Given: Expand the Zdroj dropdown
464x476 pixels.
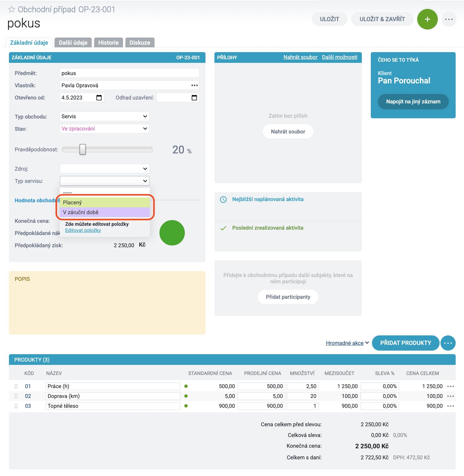Looking at the screenshot, I should point(105,169).
